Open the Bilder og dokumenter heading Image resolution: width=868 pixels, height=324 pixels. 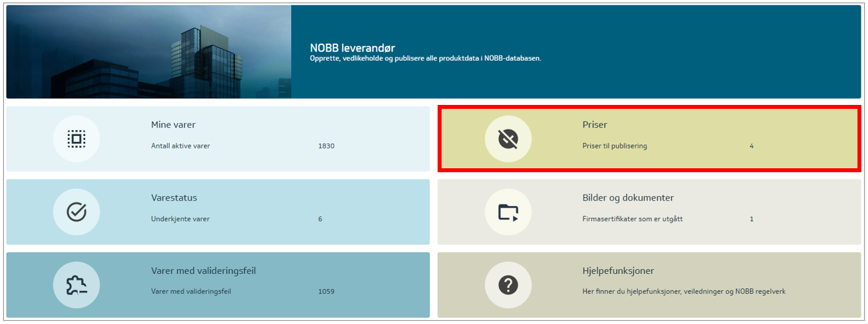[628, 198]
